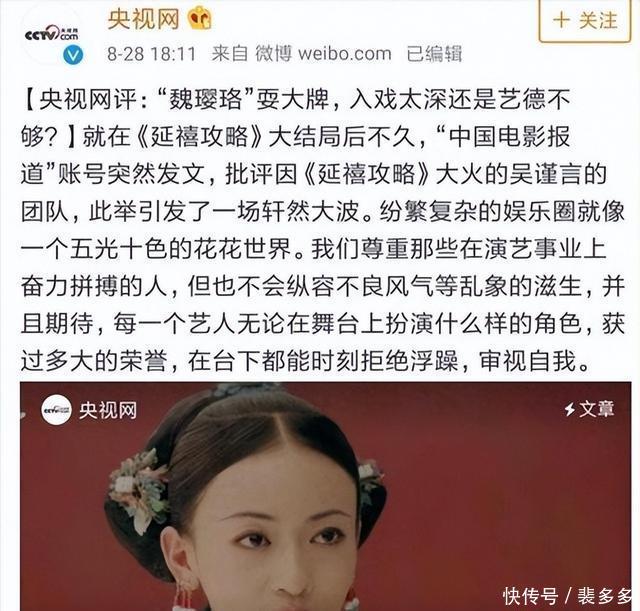The height and width of the screenshot is (611, 640).
Task: Click the 裴多多 author watermark
Action: (604, 596)
